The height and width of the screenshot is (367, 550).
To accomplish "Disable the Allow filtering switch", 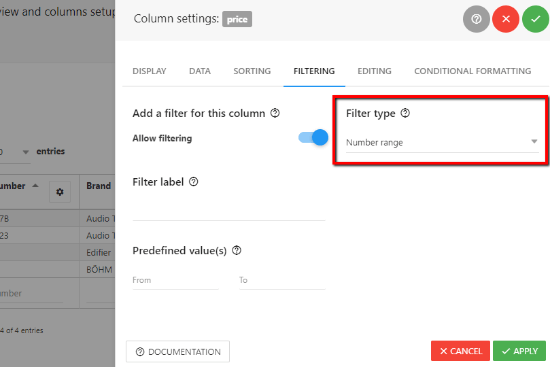I will [313, 138].
